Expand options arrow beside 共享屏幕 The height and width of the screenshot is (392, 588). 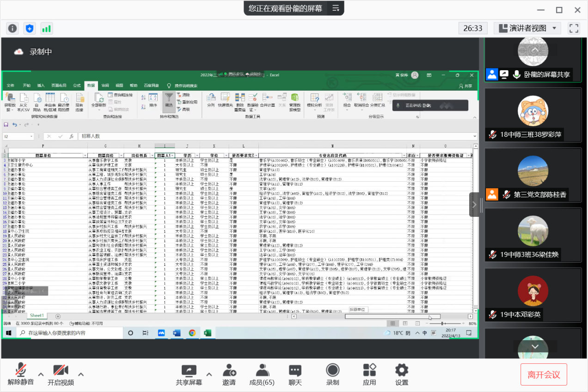(209, 374)
